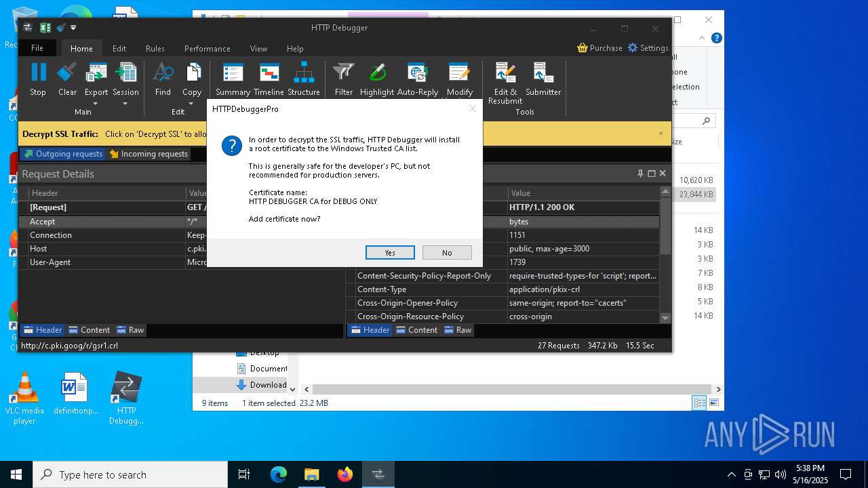Select request pane Raw tab

(x=130, y=330)
